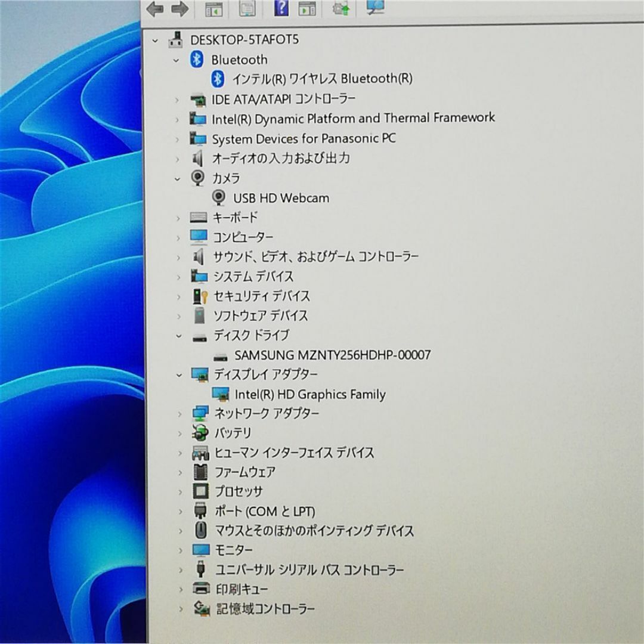Select the DESKTOP-5TAFOT5 computer icon
The width and height of the screenshot is (644, 644).
pyautogui.click(x=176, y=40)
